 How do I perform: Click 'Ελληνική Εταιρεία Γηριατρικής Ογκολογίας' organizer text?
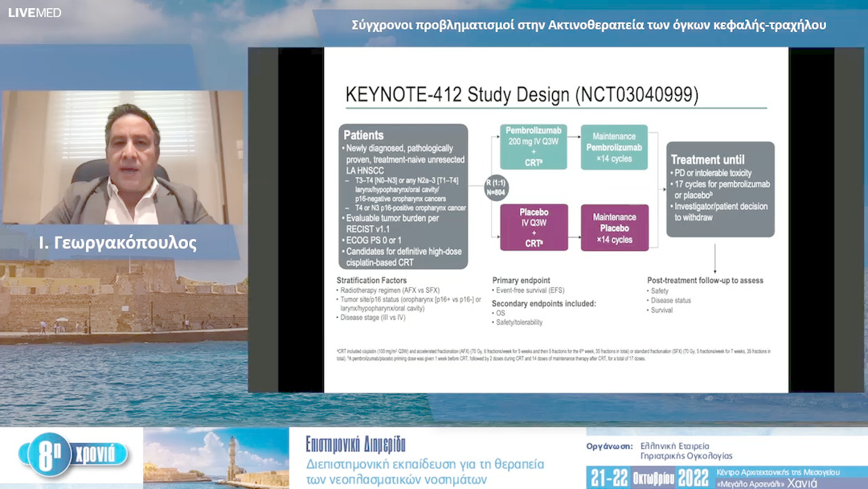686,450
